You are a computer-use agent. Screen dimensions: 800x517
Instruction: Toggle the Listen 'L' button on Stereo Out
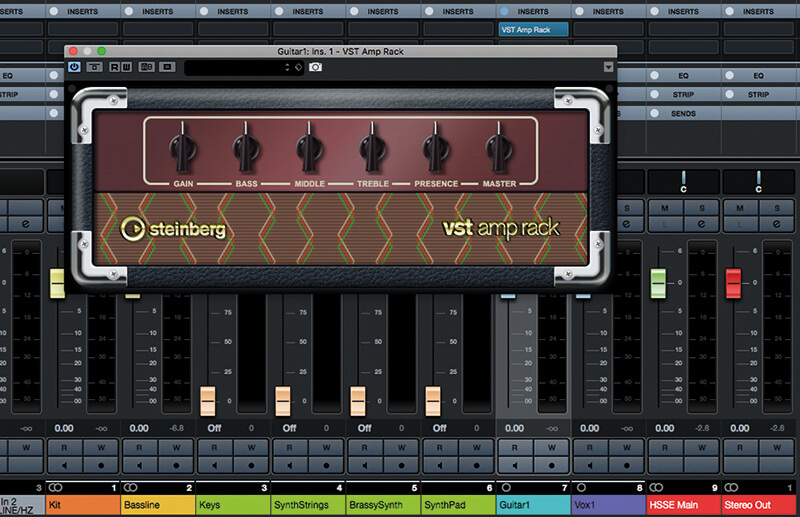pyautogui.click(x=740, y=224)
